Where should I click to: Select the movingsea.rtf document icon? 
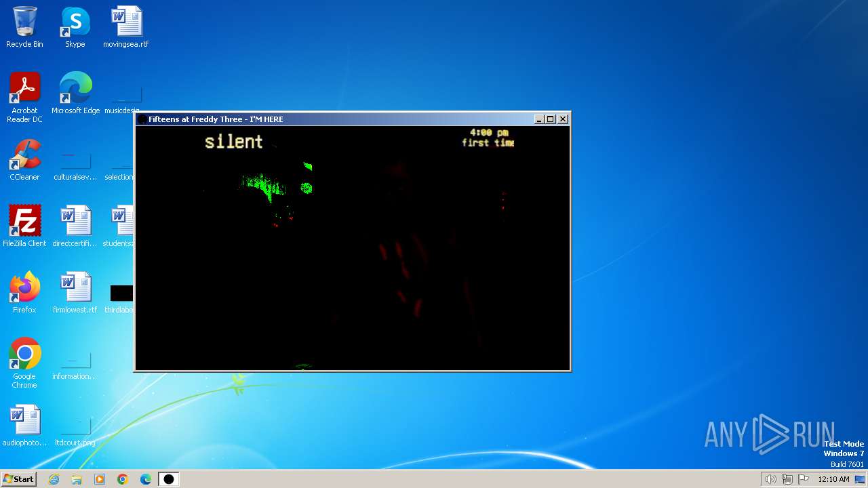[x=126, y=27]
